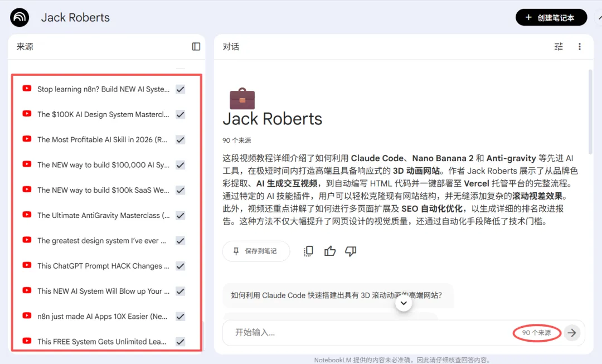Open the three-dot chat options menu

tap(580, 46)
